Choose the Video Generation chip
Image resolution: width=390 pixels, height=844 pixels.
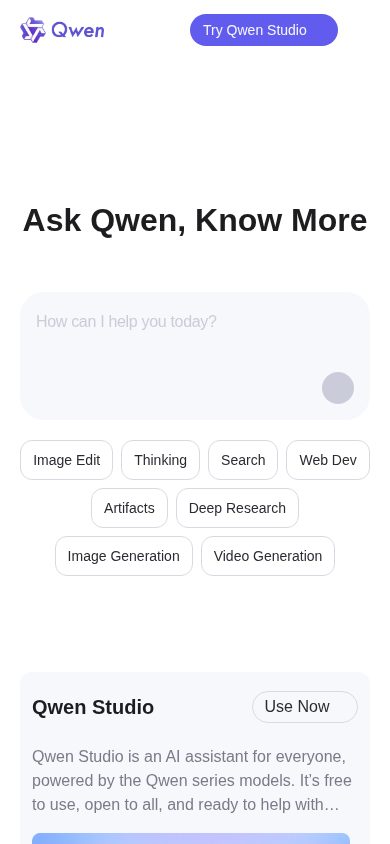(x=268, y=556)
